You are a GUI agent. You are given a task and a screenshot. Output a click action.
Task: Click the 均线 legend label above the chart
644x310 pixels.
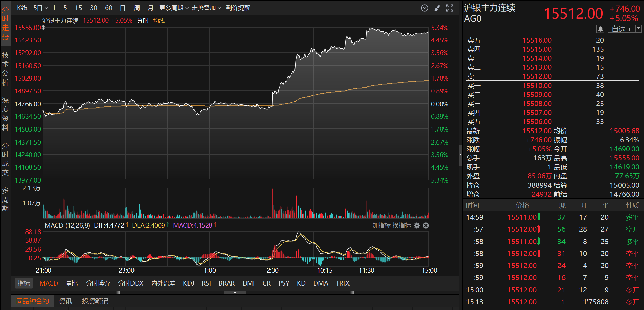(159, 21)
